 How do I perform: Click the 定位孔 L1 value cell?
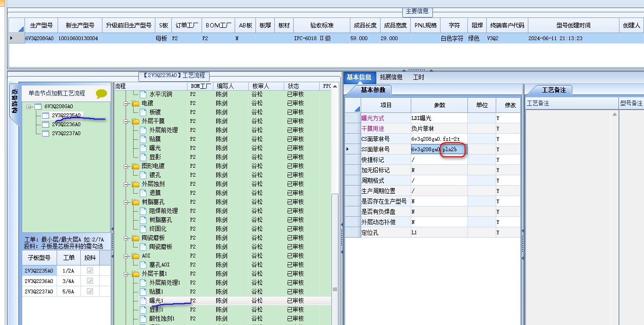click(440, 232)
